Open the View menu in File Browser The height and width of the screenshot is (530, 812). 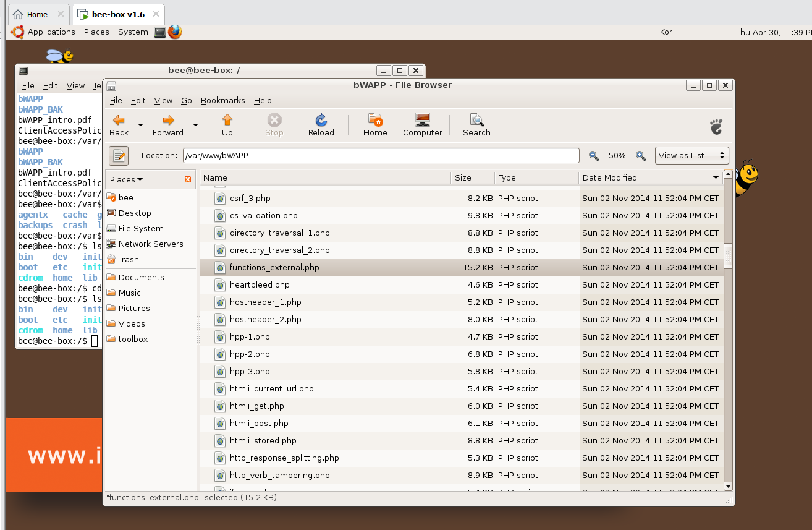pos(163,100)
